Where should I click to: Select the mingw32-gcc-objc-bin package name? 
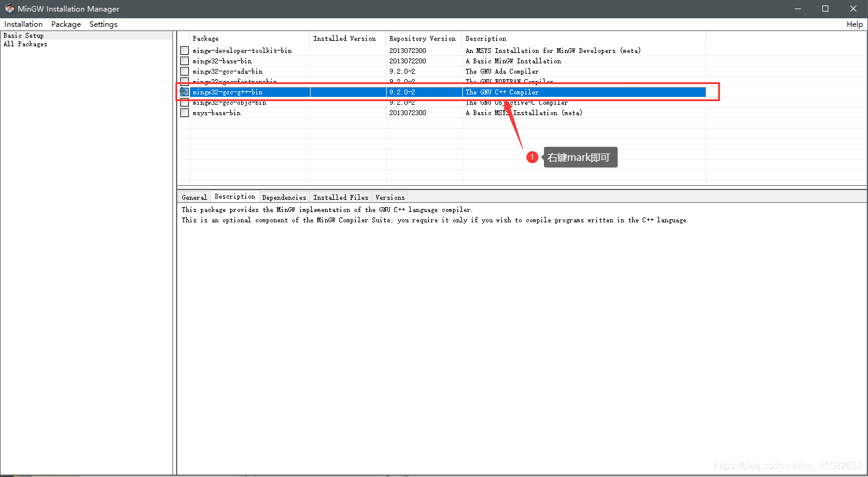coord(230,103)
